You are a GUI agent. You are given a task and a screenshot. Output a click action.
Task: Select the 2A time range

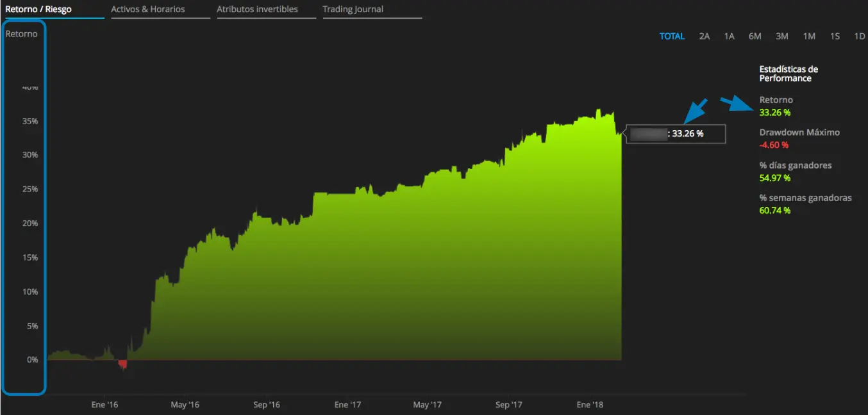tap(704, 37)
